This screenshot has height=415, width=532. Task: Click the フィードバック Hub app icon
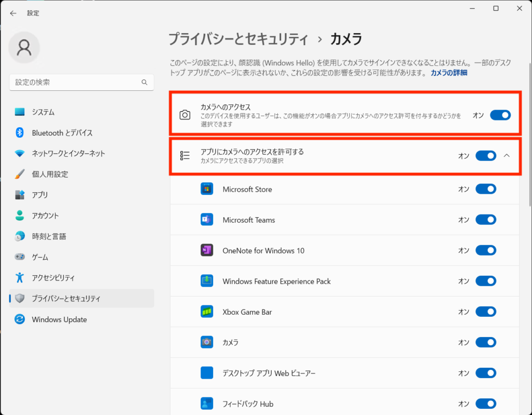pos(207,404)
